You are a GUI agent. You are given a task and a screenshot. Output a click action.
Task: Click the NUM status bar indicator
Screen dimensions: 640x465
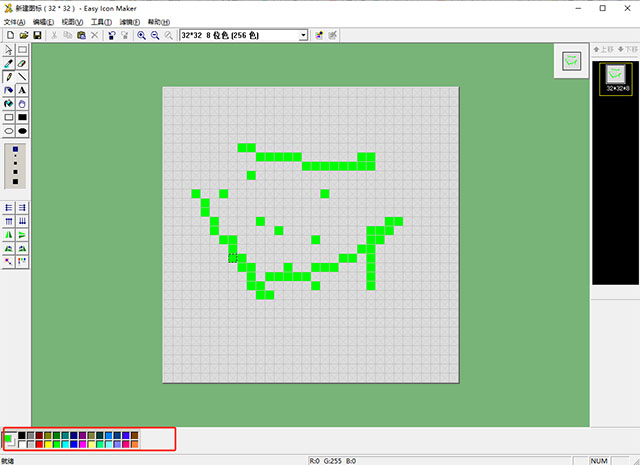(599, 461)
